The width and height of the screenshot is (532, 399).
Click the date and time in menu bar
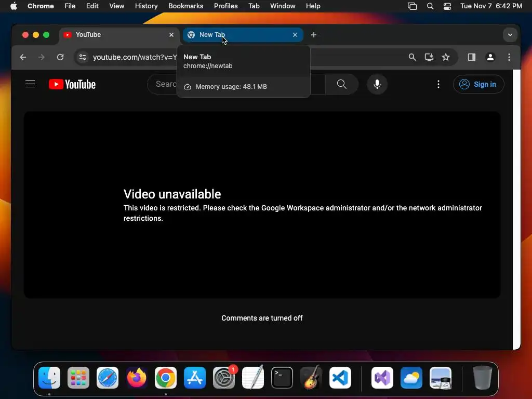[491, 6]
